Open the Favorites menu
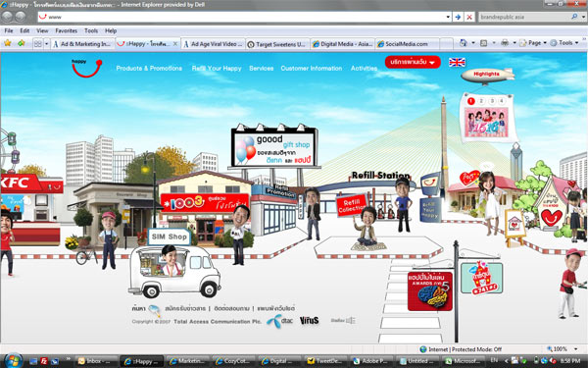This screenshot has height=368, width=588. [x=66, y=30]
